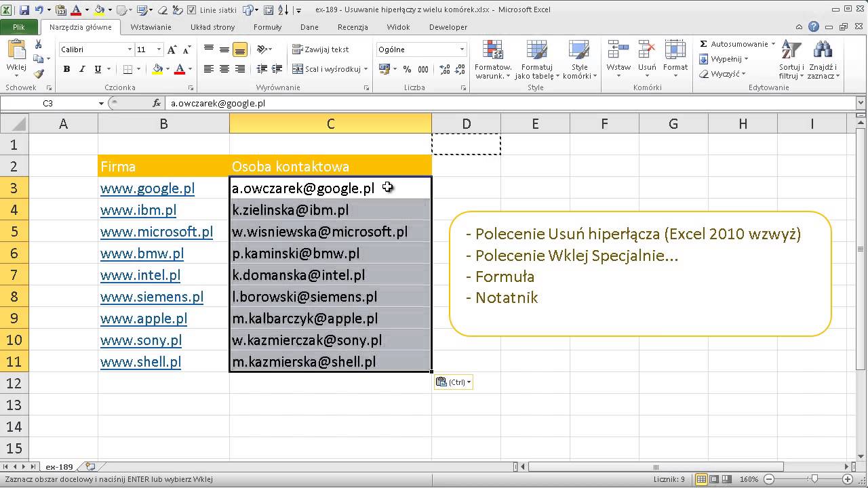Click the formula bar input field
The width and height of the screenshot is (868, 488).
pyautogui.click(x=511, y=104)
